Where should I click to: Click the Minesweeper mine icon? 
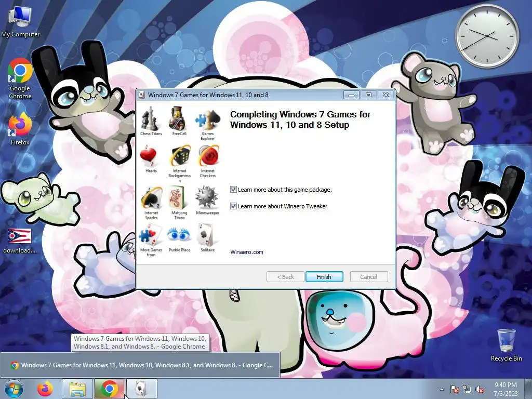click(207, 197)
